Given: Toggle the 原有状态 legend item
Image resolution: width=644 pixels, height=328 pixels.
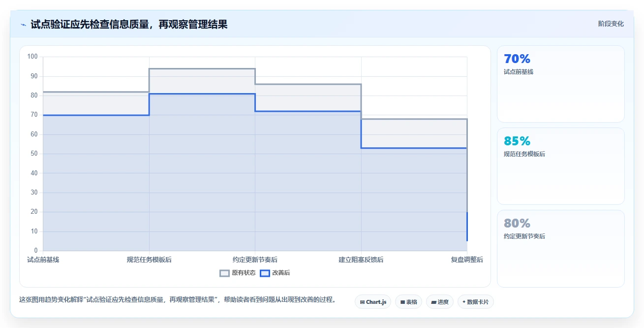Looking at the screenshot, I should click(x=238, y=273).
